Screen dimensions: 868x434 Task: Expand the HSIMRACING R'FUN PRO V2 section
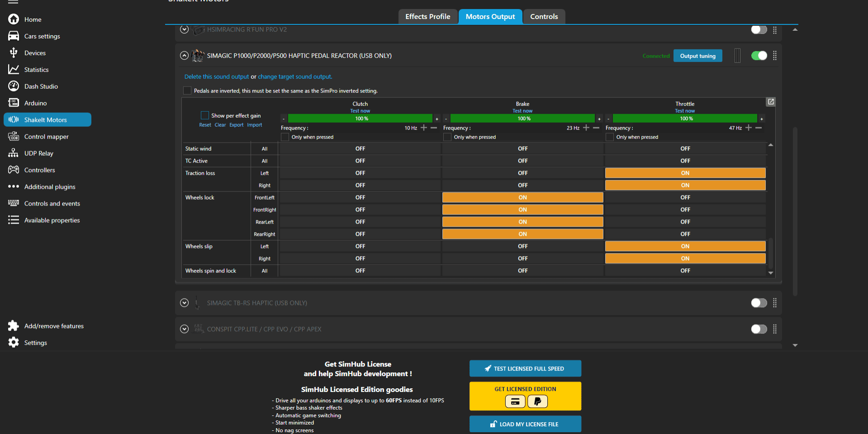[184, 29]
